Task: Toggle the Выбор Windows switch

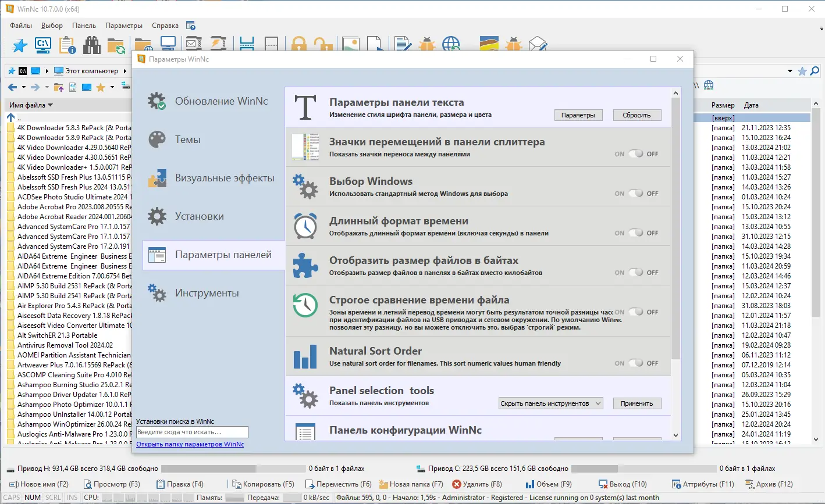Action: [636, 194]
